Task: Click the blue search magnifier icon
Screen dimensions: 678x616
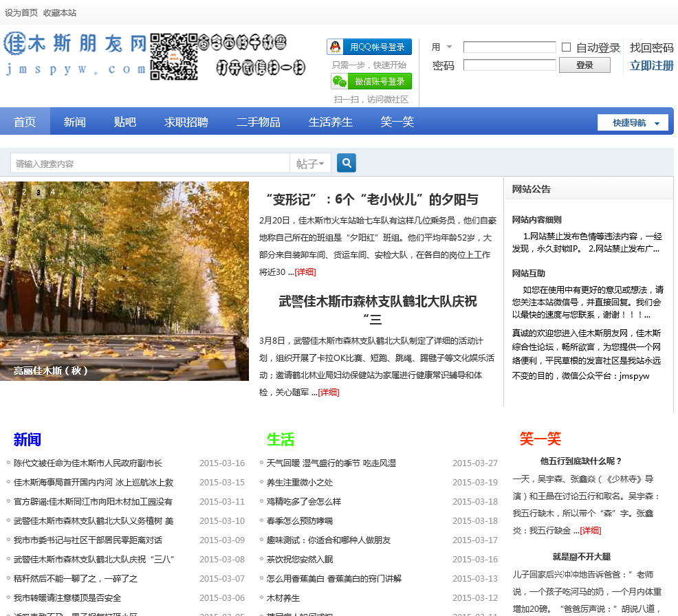Action: point(347,163)
